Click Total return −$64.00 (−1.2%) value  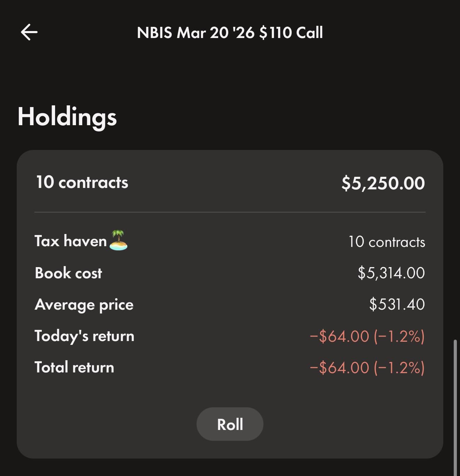367,368
